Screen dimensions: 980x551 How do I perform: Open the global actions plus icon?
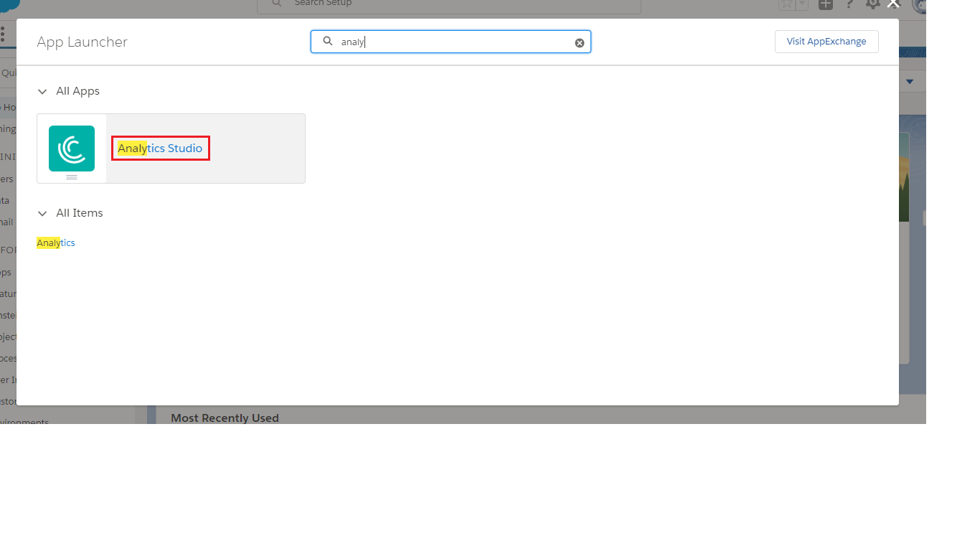pos(826,4)
